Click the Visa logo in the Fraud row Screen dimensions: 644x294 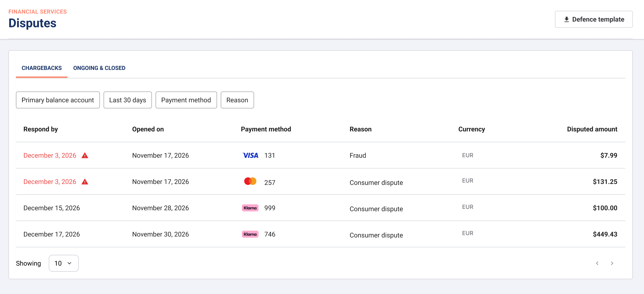coord(250,155)
